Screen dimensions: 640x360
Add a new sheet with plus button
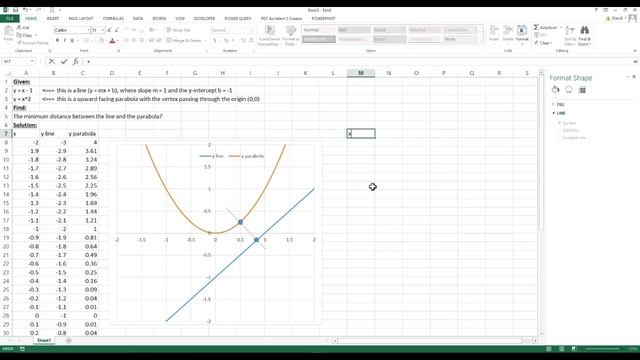(68, 340)
